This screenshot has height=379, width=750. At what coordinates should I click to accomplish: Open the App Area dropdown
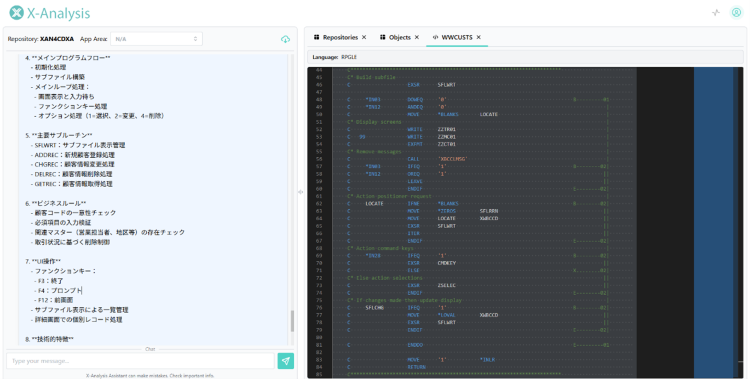click(x=156, y=39)
